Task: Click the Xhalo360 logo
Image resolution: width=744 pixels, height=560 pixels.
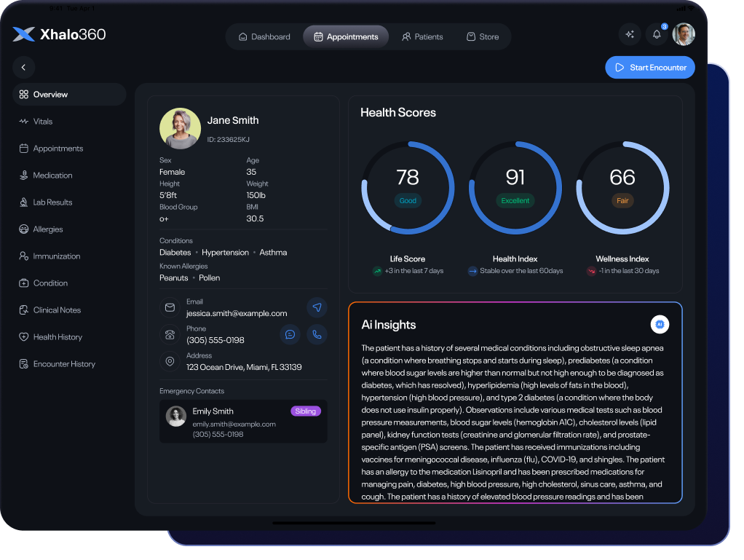Action: (x=59, y=34)
